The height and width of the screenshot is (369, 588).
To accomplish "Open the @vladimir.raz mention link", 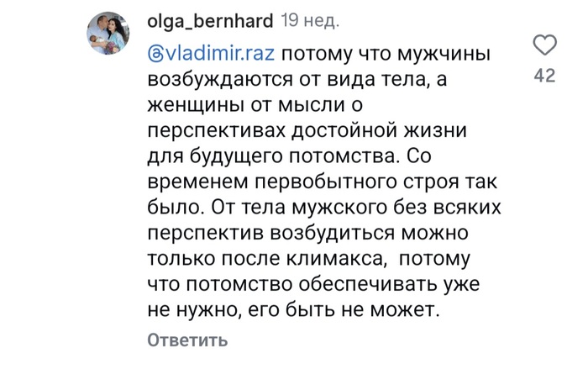I will [211, 54].
